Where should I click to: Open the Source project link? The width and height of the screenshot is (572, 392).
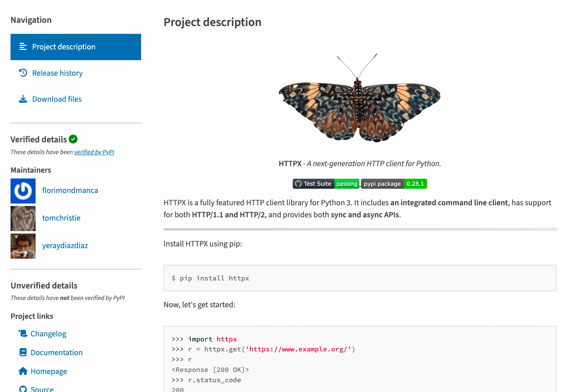pos(42,389)
